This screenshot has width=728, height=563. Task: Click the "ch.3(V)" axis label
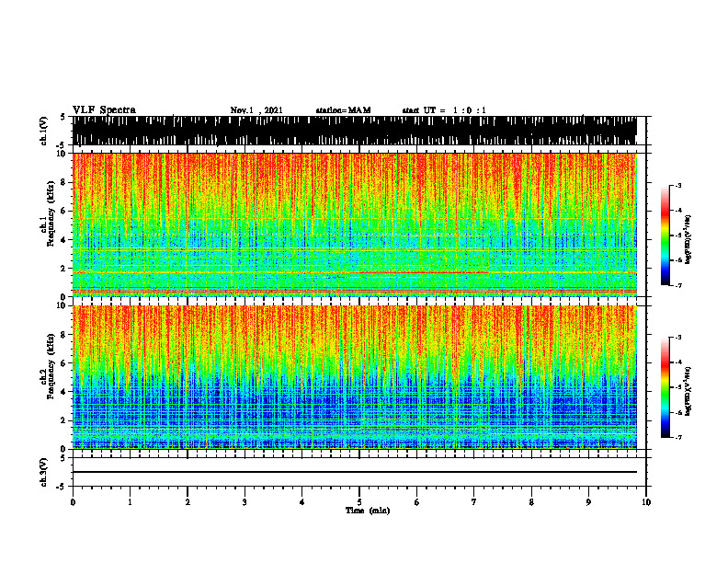(x=44, y=472)
